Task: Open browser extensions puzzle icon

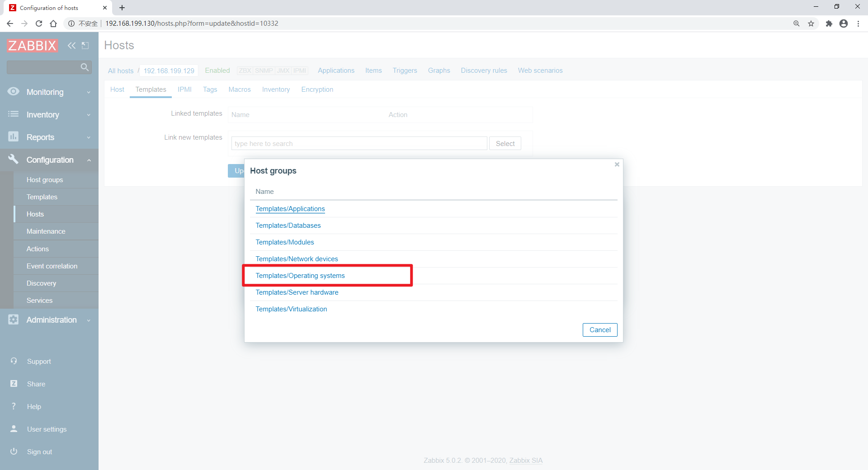Action: pos(829,23)
